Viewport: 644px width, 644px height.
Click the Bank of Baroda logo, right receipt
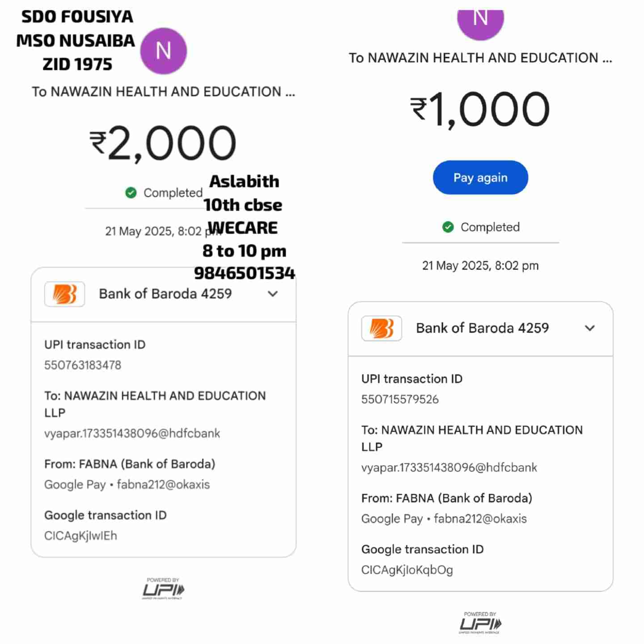(381, 328)
